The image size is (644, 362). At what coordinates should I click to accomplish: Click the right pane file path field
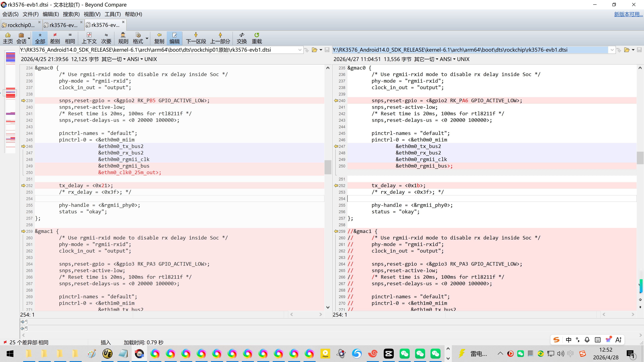click(470, 50)
